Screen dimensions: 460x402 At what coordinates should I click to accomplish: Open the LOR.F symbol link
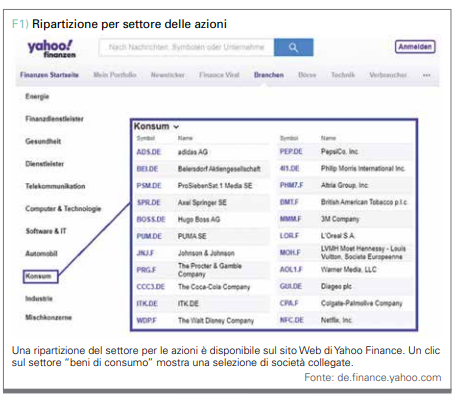pyautogui.click(x=289, y=236)
